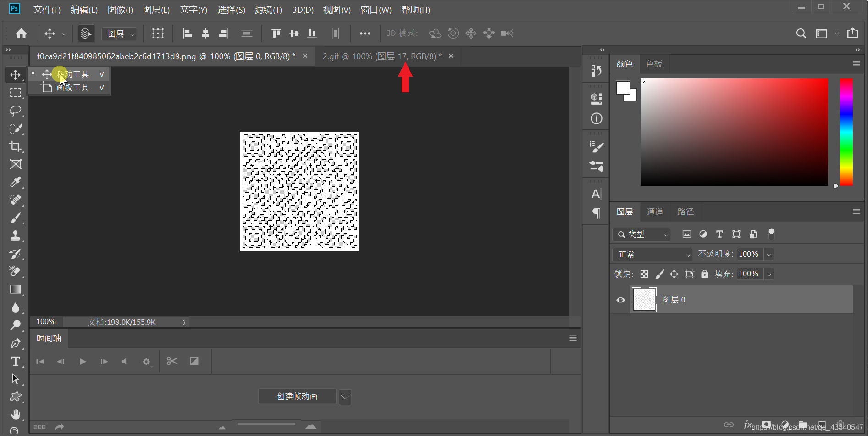Click the rainbow hue slider

pyautogui.click(x=846, y=132)
